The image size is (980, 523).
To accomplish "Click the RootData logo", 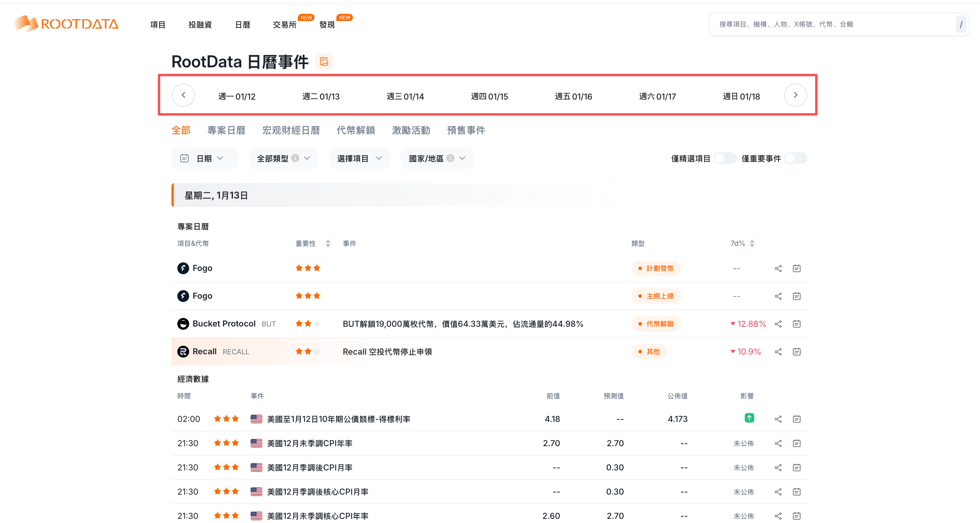I will point(67,24).
